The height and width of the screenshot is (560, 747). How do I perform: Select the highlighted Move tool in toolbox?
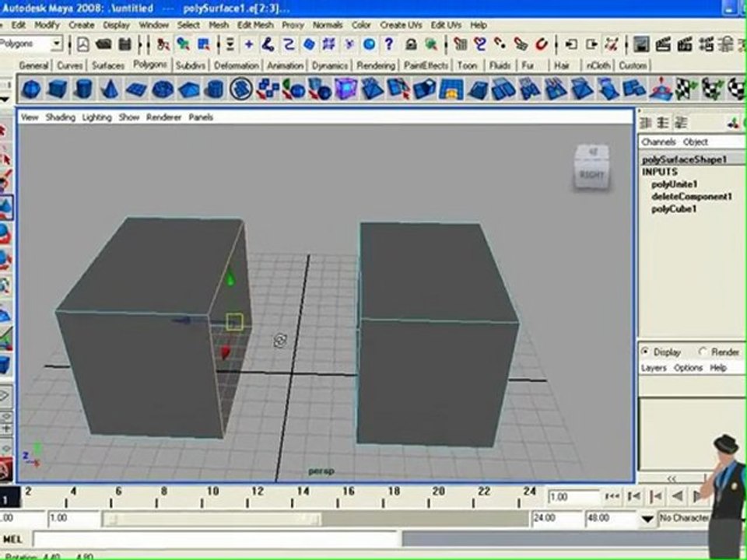[x=5, y=208]
